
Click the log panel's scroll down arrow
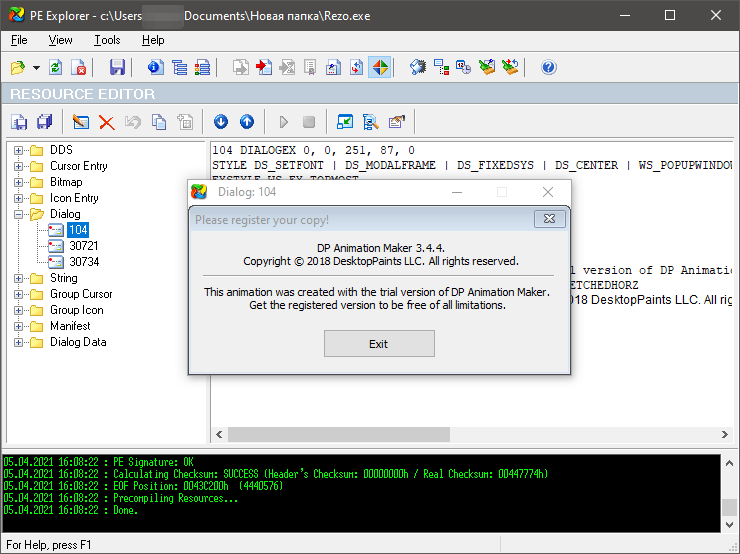click(729, 524)
